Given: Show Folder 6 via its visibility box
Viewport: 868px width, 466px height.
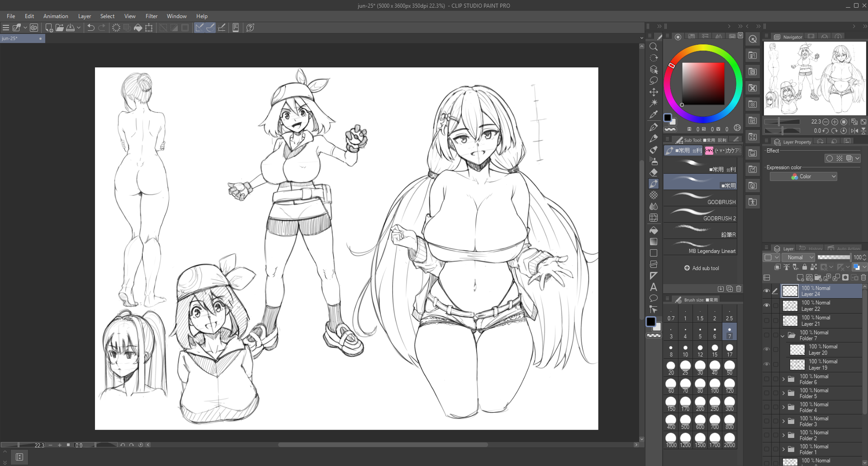Looking at the screenshot, I should point(767,379).
